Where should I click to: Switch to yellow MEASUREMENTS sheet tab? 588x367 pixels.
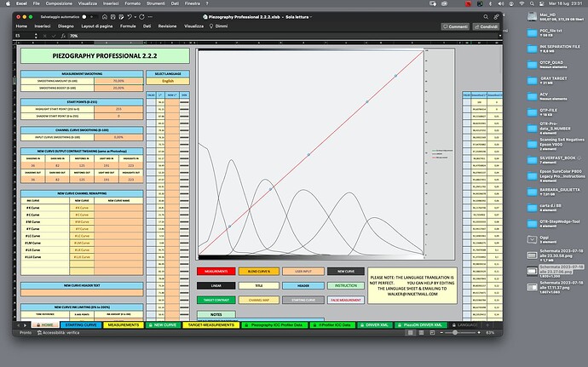pyautogui.click(x=124, y=325)
